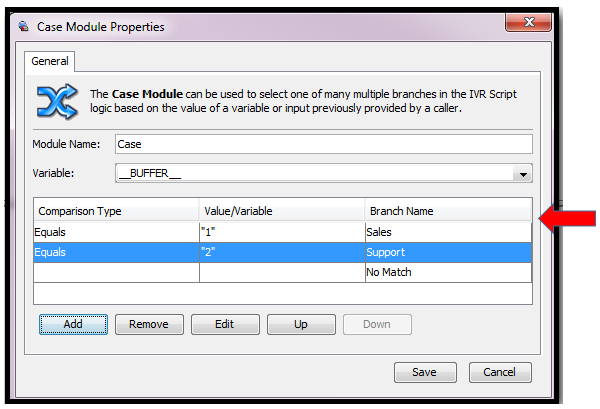
Task: Click the Module Name input field
Action: coord(323,144)
